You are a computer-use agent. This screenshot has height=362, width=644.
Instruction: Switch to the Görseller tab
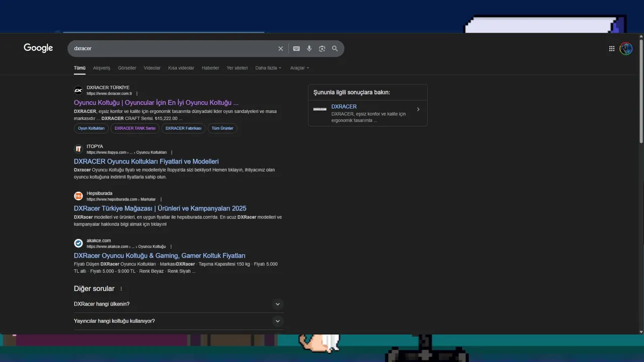[127, 68]
